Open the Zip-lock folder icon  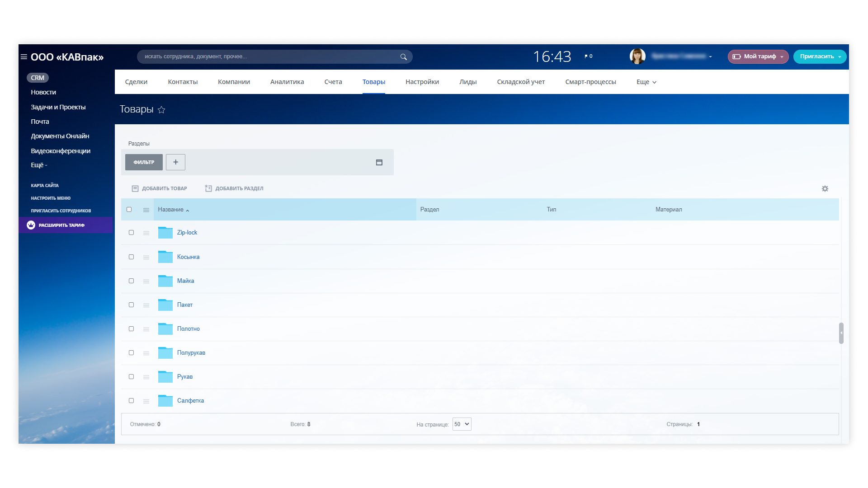pyautogui.click(x=165, y=233)
